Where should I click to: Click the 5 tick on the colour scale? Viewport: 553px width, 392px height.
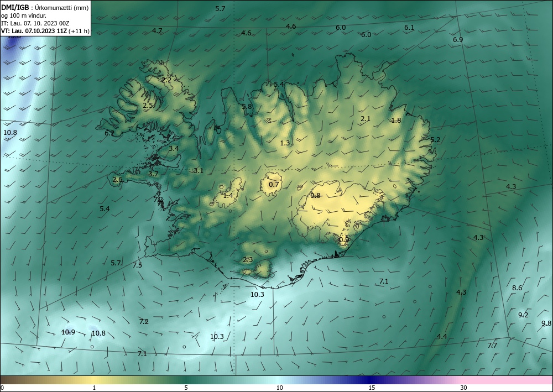click(x=186, y=388)
